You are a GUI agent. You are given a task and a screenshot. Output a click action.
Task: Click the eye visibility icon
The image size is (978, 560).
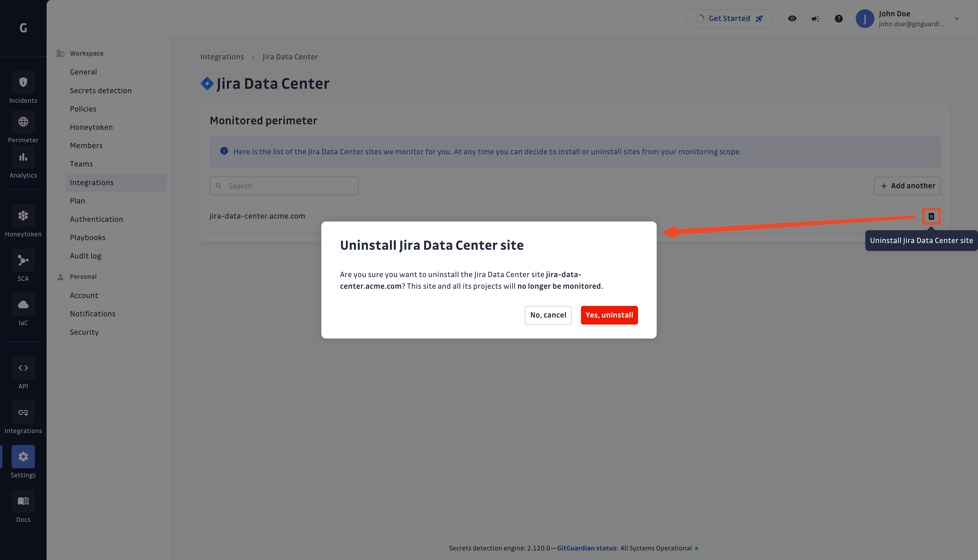pyautogui.click(x=792, y=18)
